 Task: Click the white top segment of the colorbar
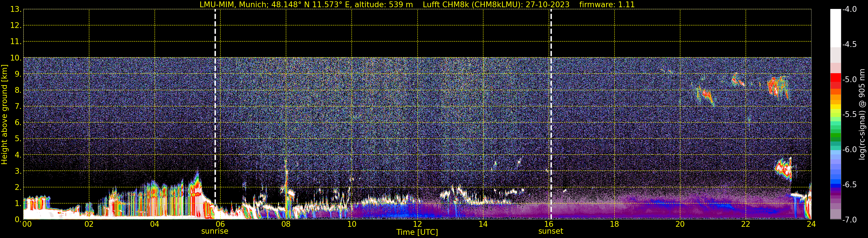click(x=836, y=28)
